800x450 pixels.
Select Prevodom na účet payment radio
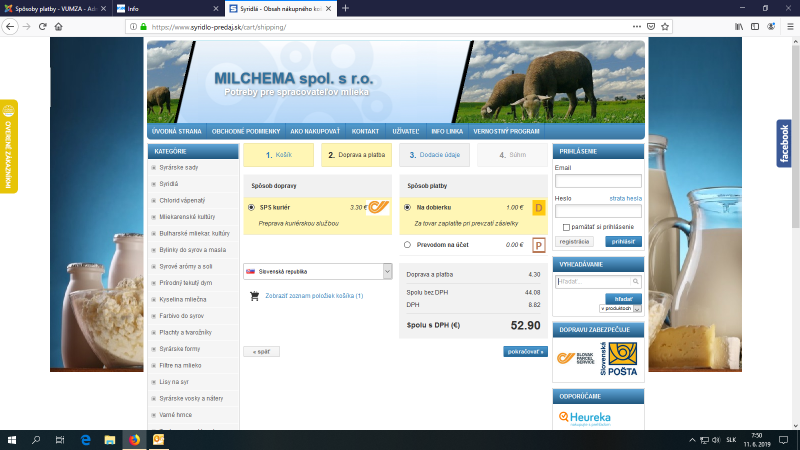(407, 245)
